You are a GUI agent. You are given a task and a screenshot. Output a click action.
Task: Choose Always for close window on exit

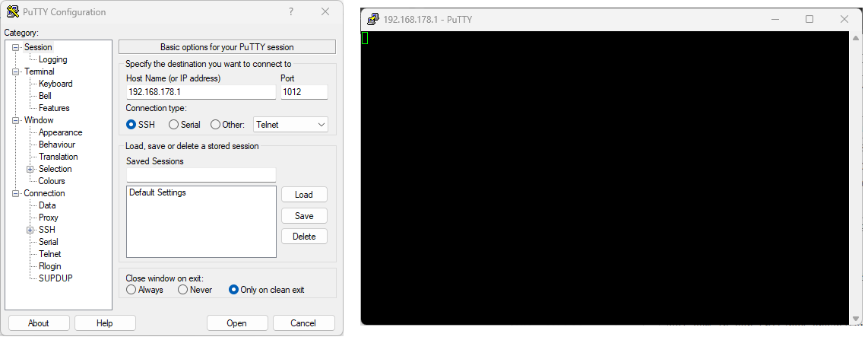tap(131, 290)
